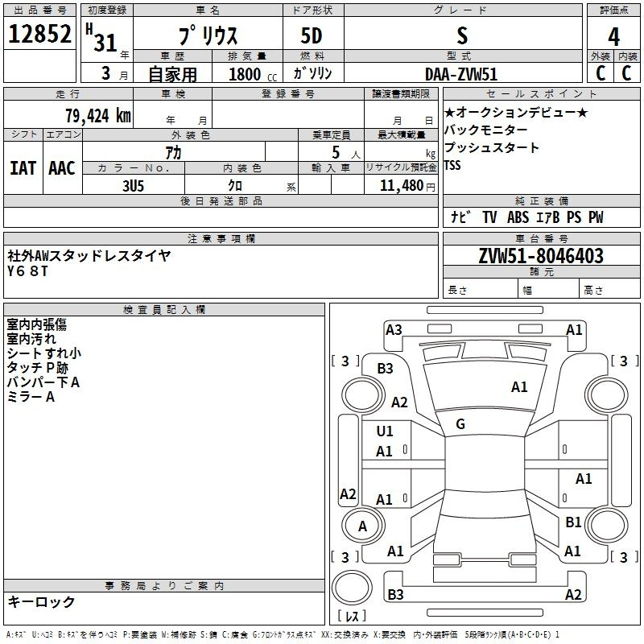Select the バンパー下A inspector remark
The height and width of the screenshot is (644, 644).
click(x=43, y=382)
